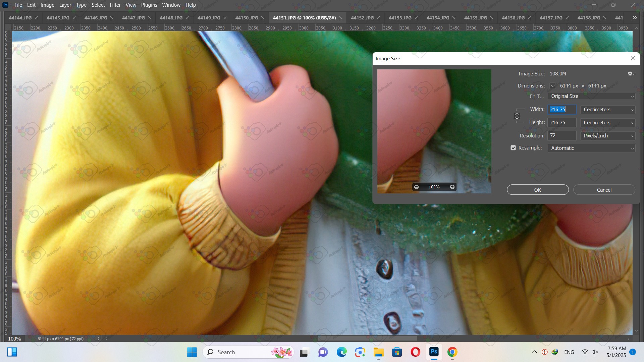Open the Resample Automatic dropdown
644x362 pixels.
point(591,148)
